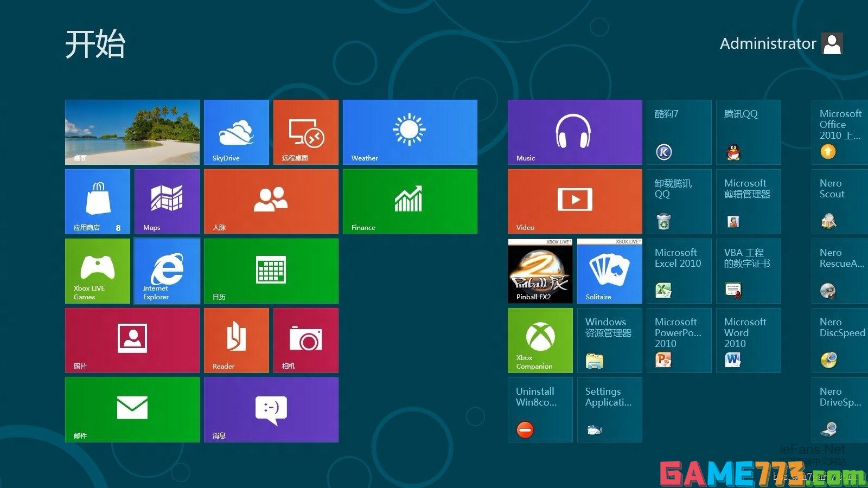Screen dimensions: 868x488
Task: Open the Weather tile
Action: point(410,132)
